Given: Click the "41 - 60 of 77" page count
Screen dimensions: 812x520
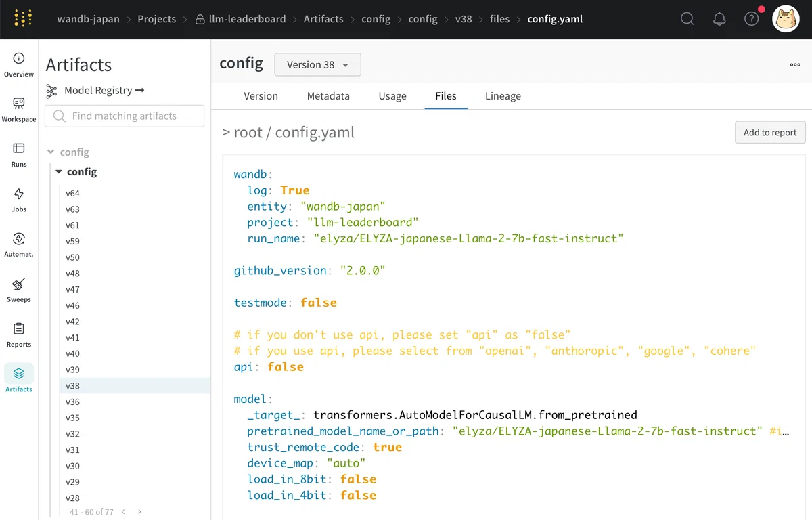Looking at the screenshot, I should coord(91,512).
